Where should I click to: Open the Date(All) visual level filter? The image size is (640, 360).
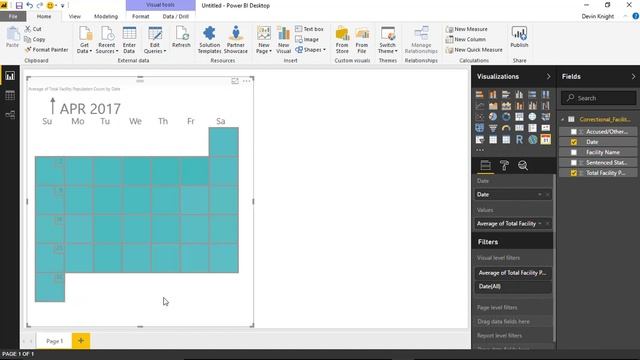(x=513, y=287)
